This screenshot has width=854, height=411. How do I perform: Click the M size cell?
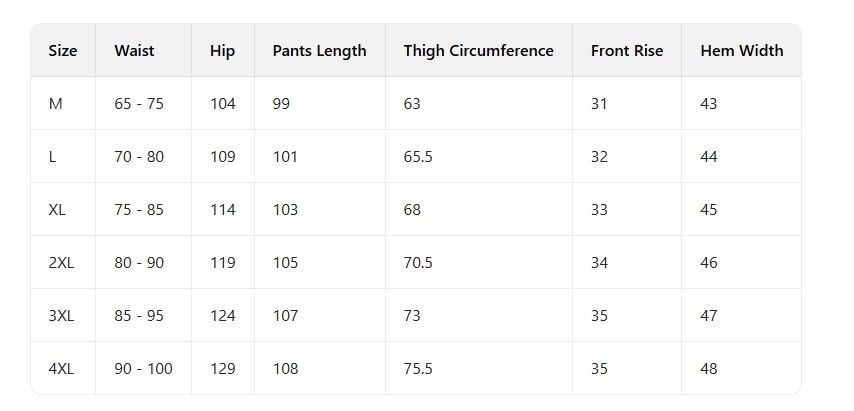[x=56, y=104]
